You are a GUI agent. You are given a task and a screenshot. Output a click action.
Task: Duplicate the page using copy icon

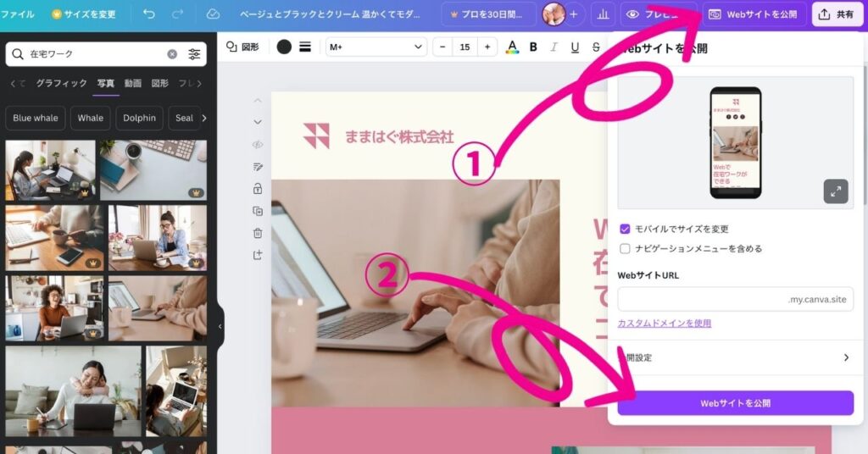pyautogui.click(x=258, y=211)
